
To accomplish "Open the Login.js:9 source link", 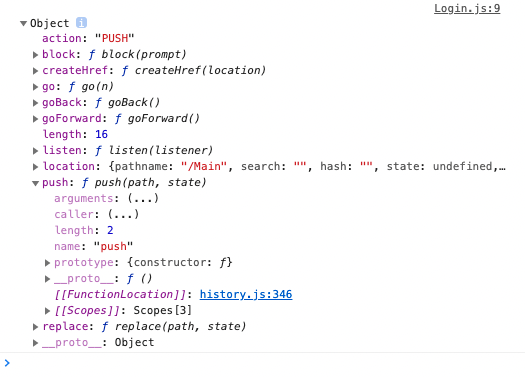I will point(467,8).
